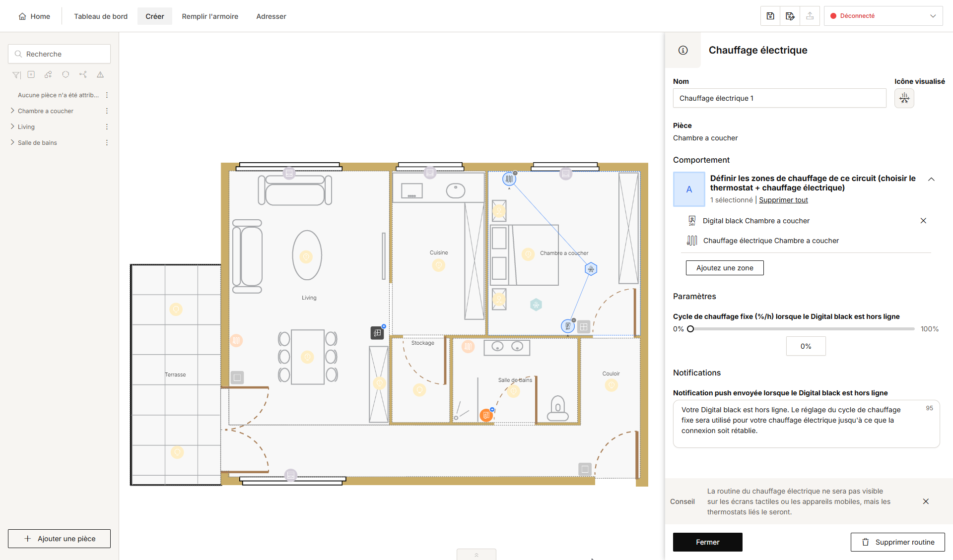Expand Living in room tree

tap(12, 126)
